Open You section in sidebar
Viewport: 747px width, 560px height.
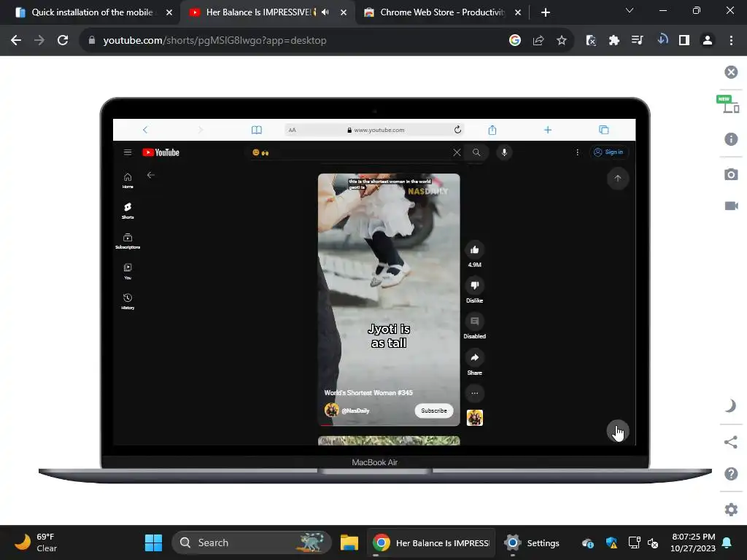(128, 271)
